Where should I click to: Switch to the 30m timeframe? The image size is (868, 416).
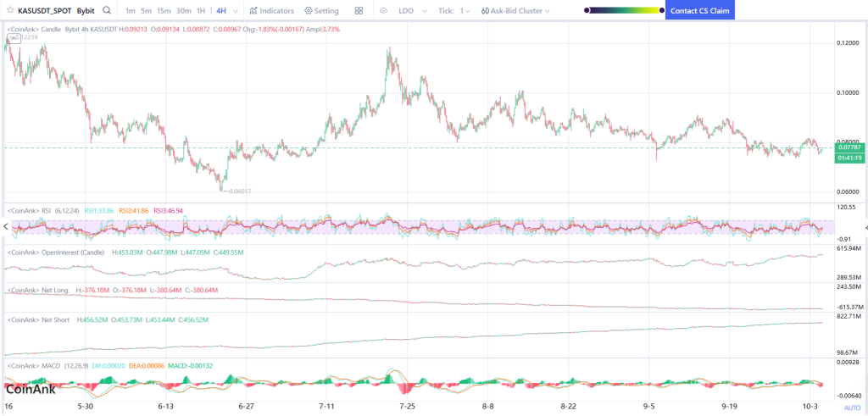tap(184, 10)
